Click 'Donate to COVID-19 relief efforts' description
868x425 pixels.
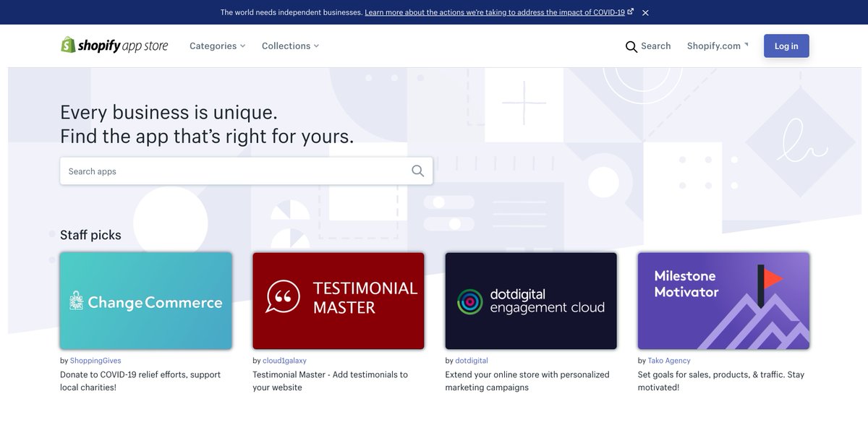(140, 381)
